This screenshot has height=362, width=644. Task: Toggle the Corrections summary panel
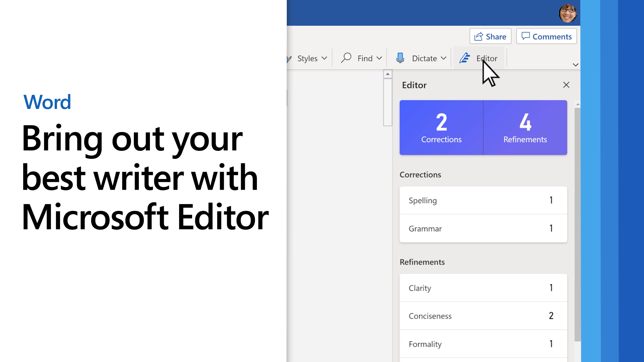[441, 127]
